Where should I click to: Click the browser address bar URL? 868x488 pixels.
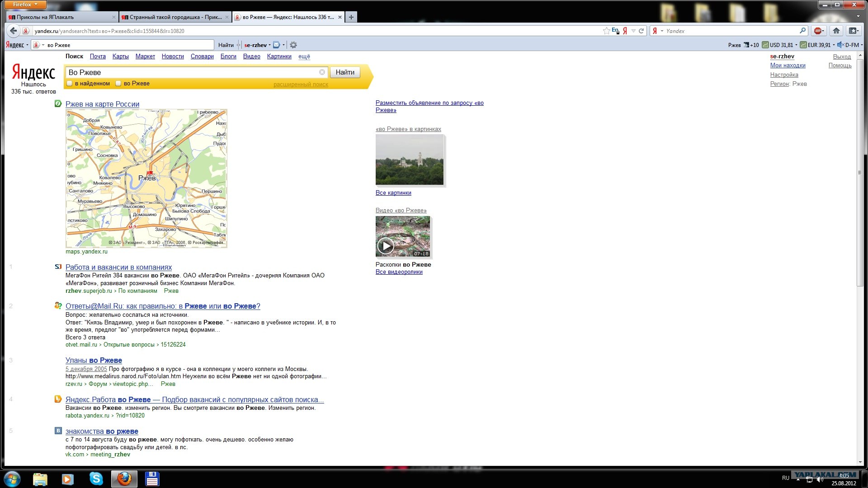coord(316,31)
